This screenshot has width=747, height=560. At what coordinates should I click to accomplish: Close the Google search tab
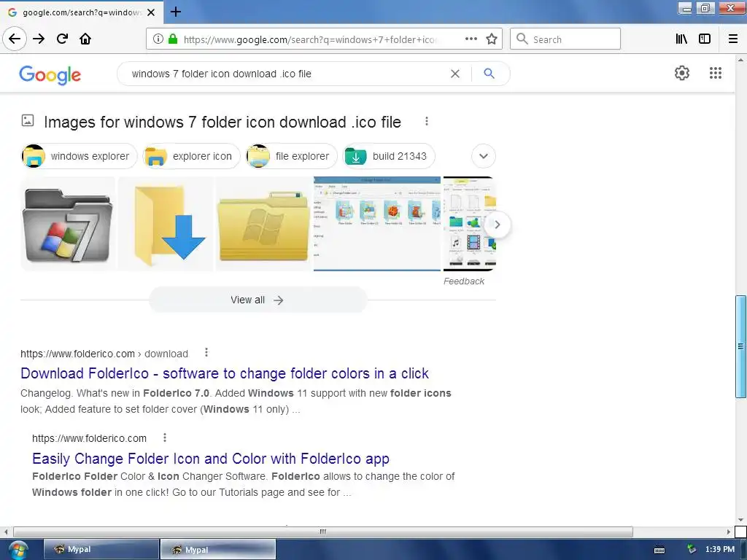[x=151, y=12]
